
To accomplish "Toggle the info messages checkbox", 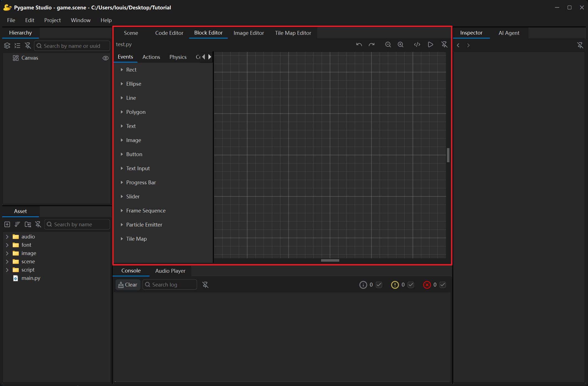I will tap(379, 285).
